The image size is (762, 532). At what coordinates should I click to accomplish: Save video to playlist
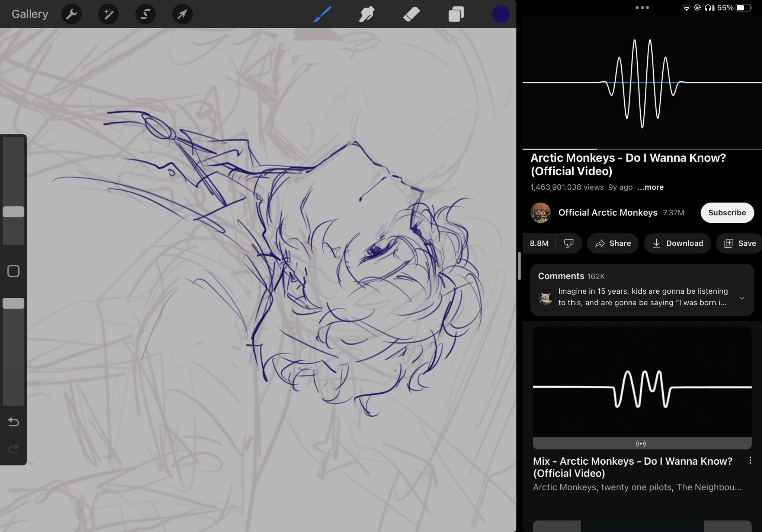(740, 243)
